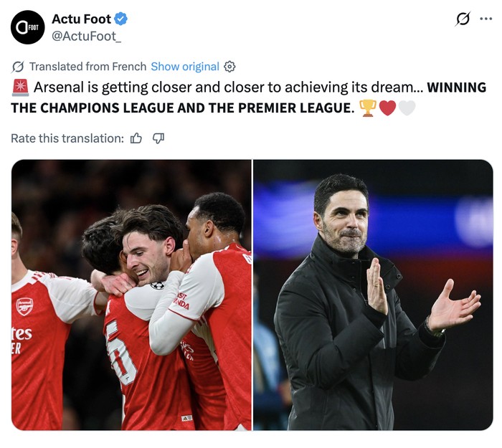
Task: Click the blue verified badge
Action: pyautogui.click(x=122, y=19)
